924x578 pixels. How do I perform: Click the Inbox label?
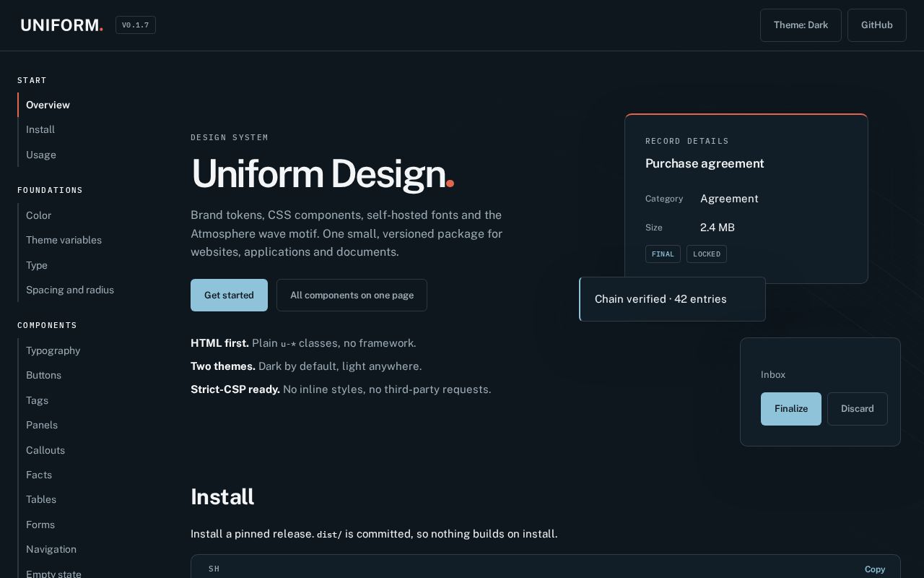pyautogui.click(x=773, y=374)
